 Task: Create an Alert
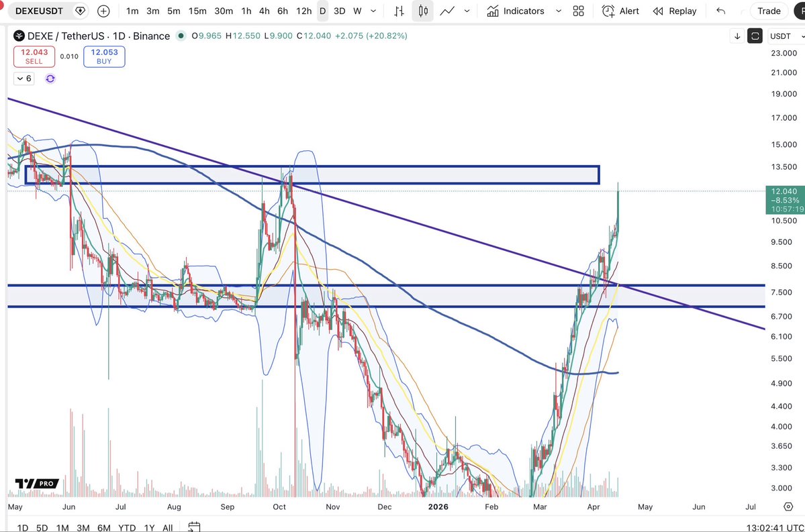tap(620, 11)
